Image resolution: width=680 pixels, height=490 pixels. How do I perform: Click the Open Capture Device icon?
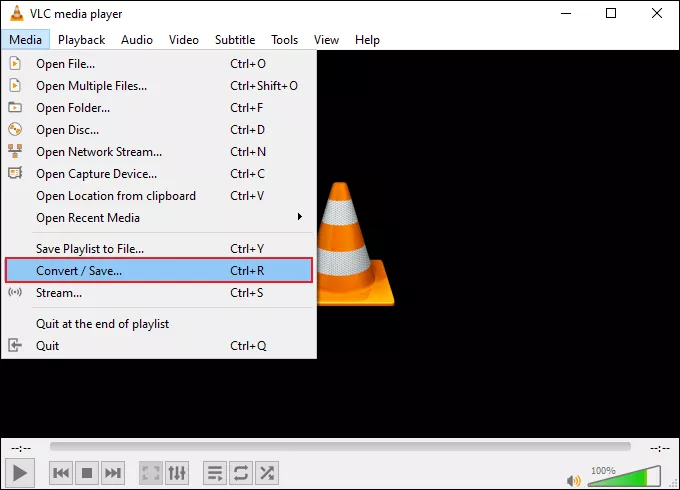pyautogui.click(x=15, y=173)
